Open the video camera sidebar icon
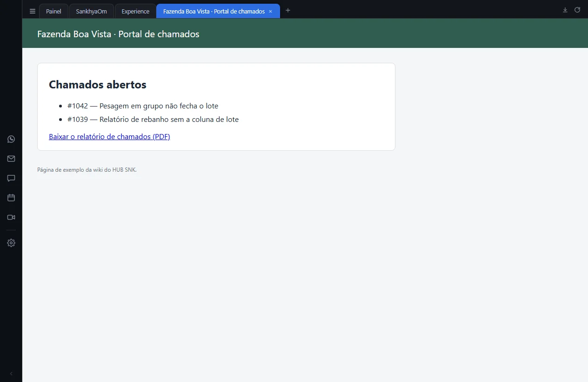The width and height of the screenshot is (588, 382). coord(11,217)
